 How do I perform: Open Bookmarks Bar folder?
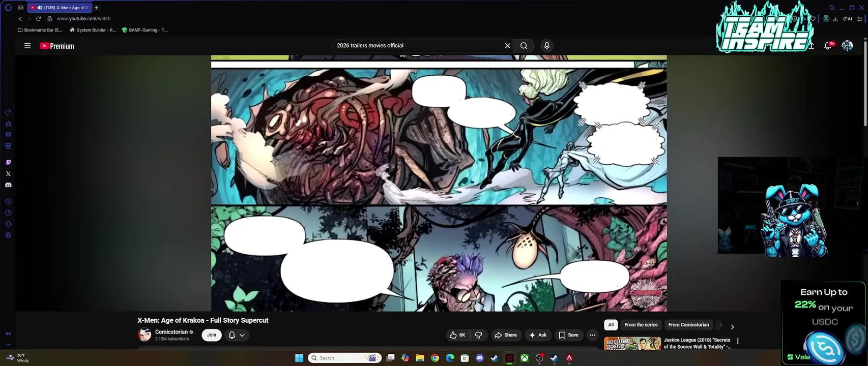coord(40,30)
